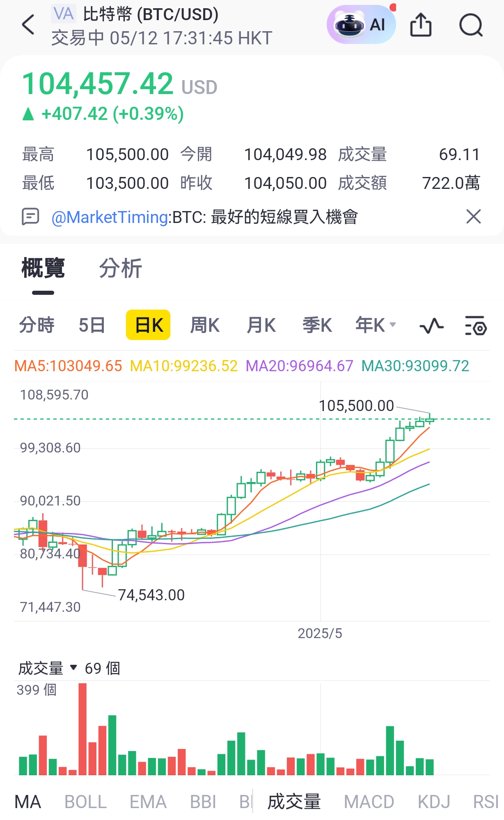Tap the current price 104,457.42
The image size is (504, 820).
click(x=98, y=83)
